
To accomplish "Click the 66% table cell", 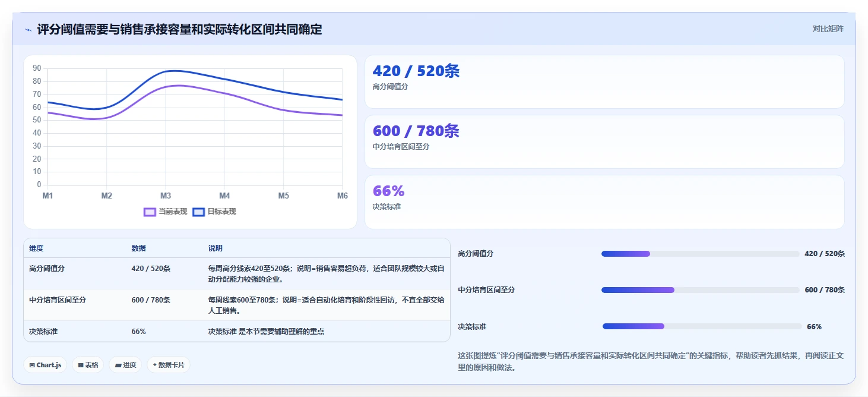I will tap(138, 332).
